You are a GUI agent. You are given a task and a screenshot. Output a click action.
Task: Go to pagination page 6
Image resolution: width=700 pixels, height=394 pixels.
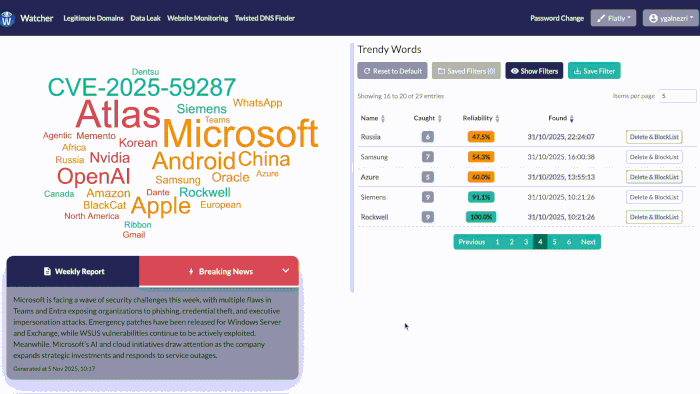[x=569, y=242]
